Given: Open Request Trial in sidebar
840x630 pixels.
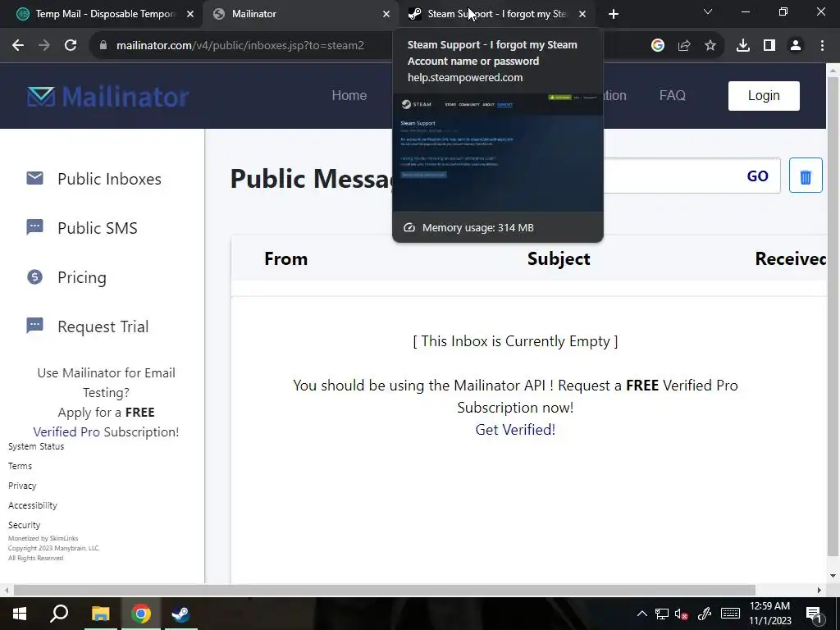Looking at the screenshot, I should click(x=103, y=326).
